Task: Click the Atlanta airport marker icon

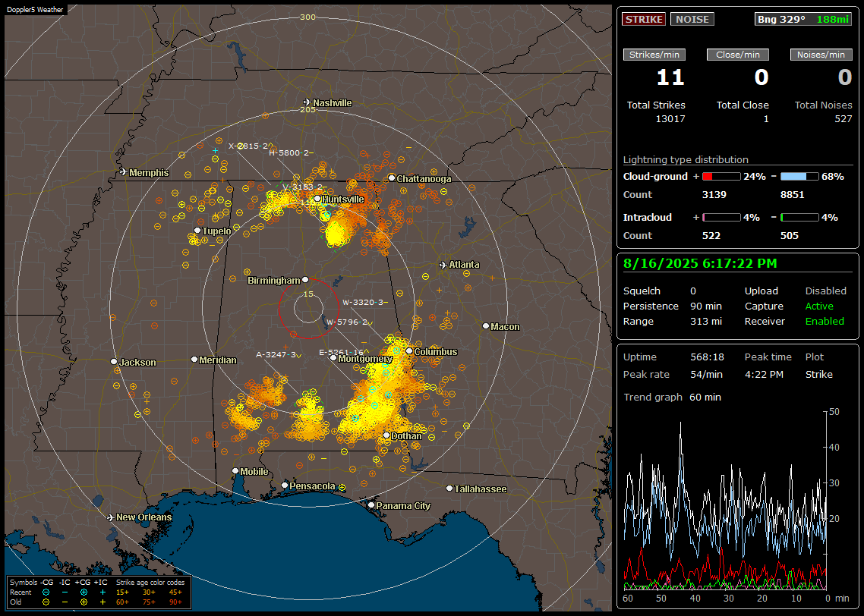Action: coord(443,265)
